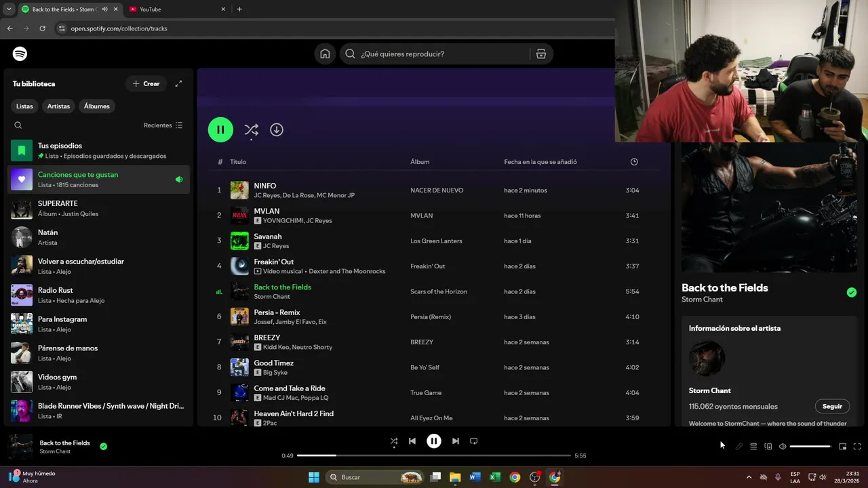
Task: Open the play queue icon
Action: 753,447
